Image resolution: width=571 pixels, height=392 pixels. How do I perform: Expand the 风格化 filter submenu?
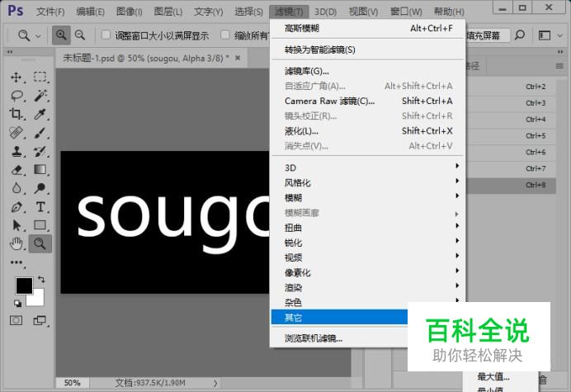(368, 182)
